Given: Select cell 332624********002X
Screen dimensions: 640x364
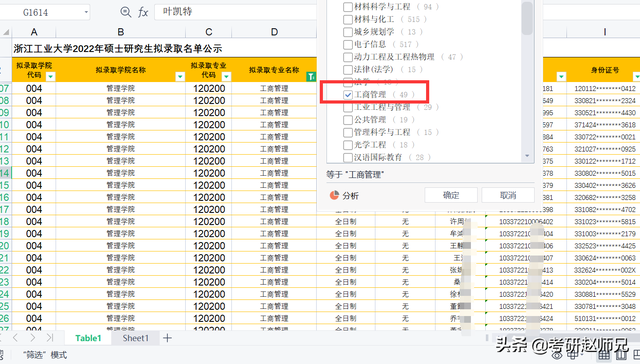Looking at the screenshot, I should click(605, 270).
